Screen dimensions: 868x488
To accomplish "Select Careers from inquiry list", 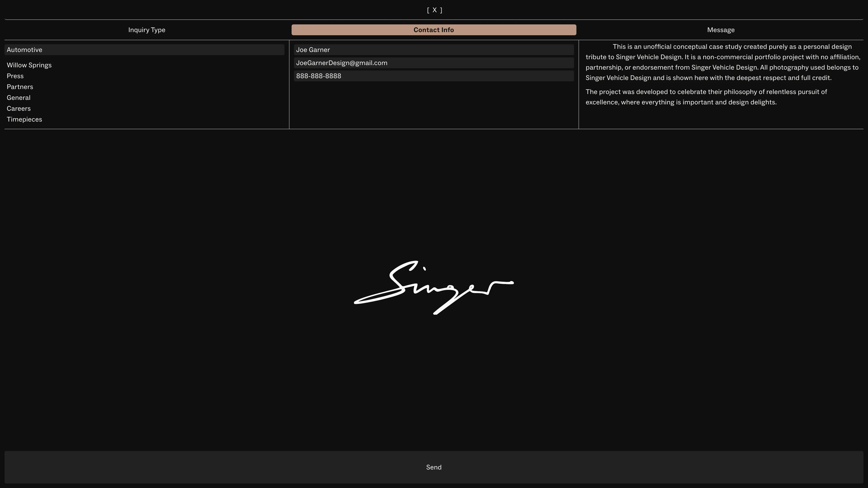I will click(x=19, y=108).
